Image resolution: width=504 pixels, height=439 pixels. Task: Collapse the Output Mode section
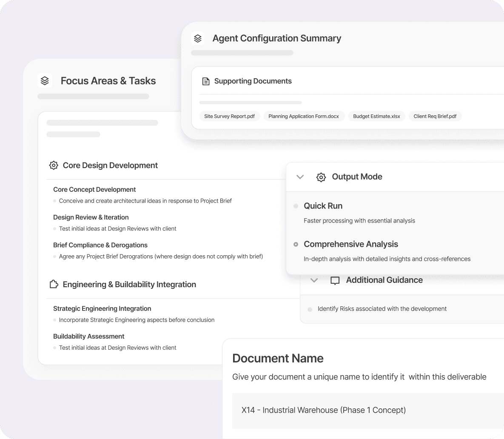300,177
